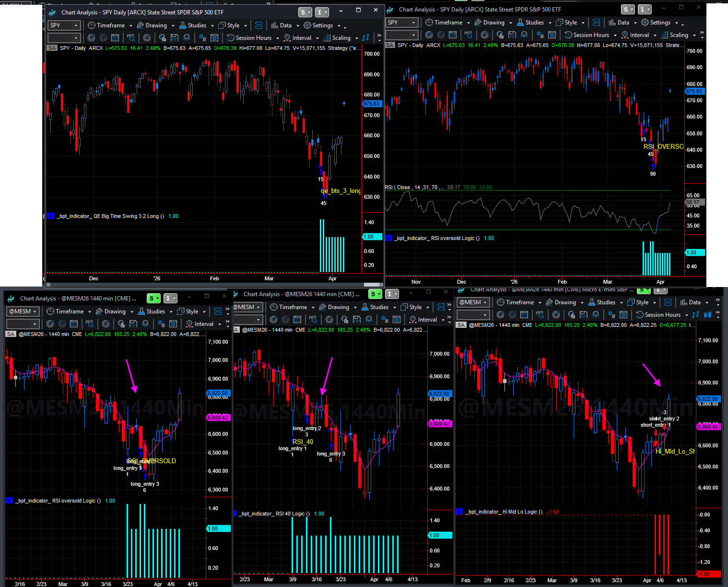This screenshot has width=728, height=587.
Task: Click the SA badge in the SPY QE Big Time Swing status line
Action: (x=52, y=48)
